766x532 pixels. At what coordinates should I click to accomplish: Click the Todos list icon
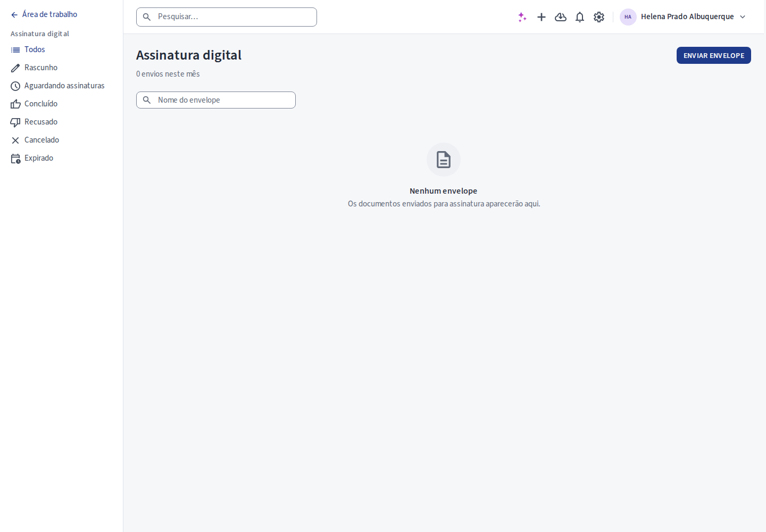point(15,50)
